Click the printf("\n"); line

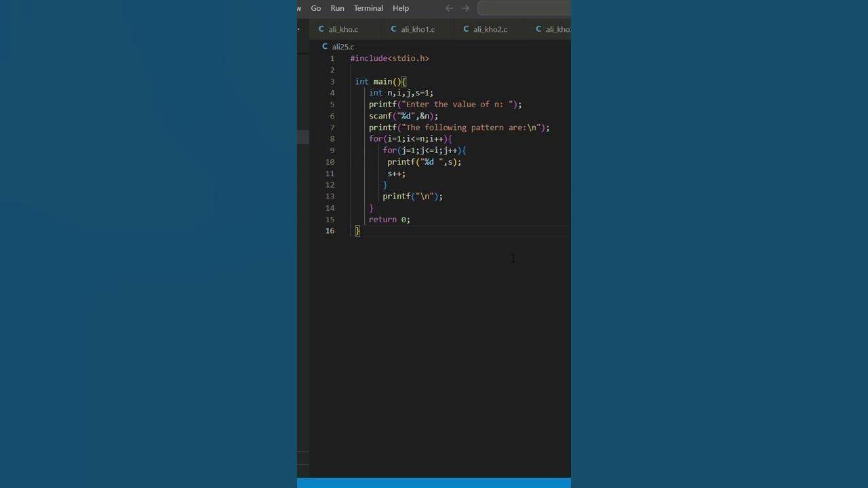coord(412,197)
